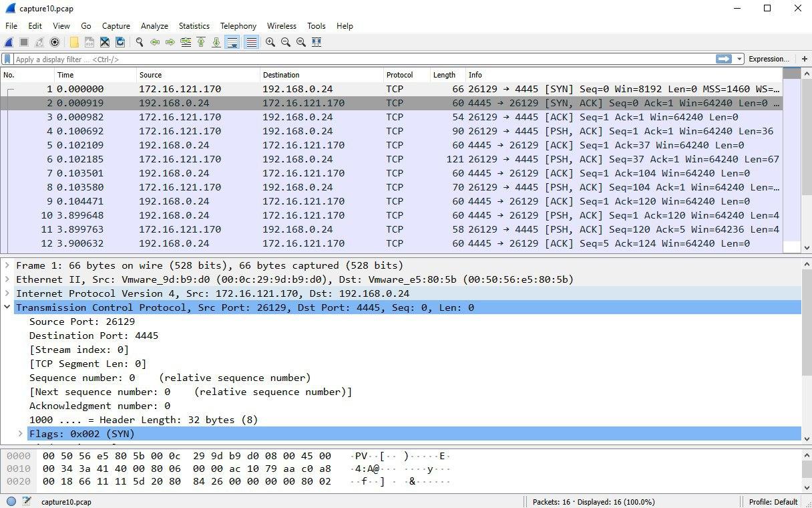812x508 pixels.
Task: Open the display filter history dropdown
Action: 739,59
